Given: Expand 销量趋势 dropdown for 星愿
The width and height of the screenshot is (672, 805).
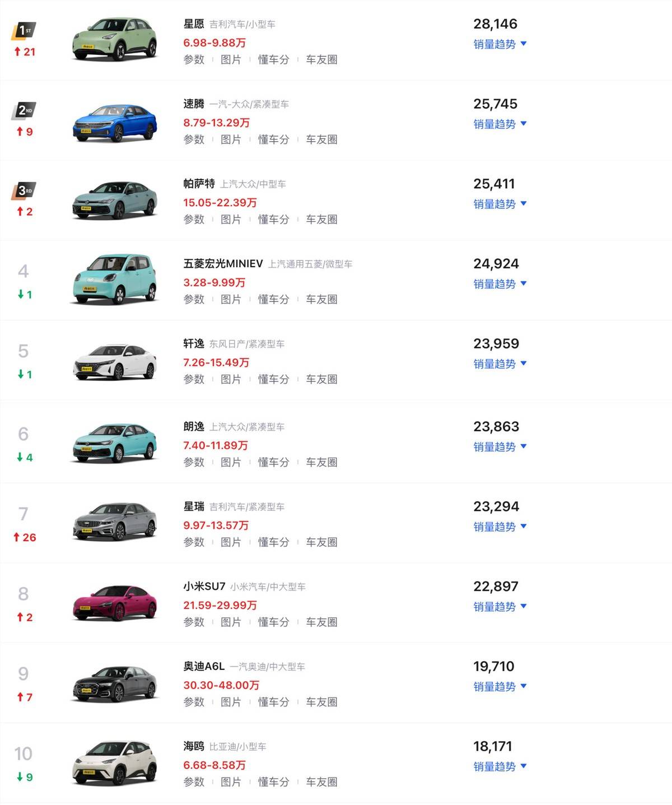Looking at the screenshot, I should 500,44.
